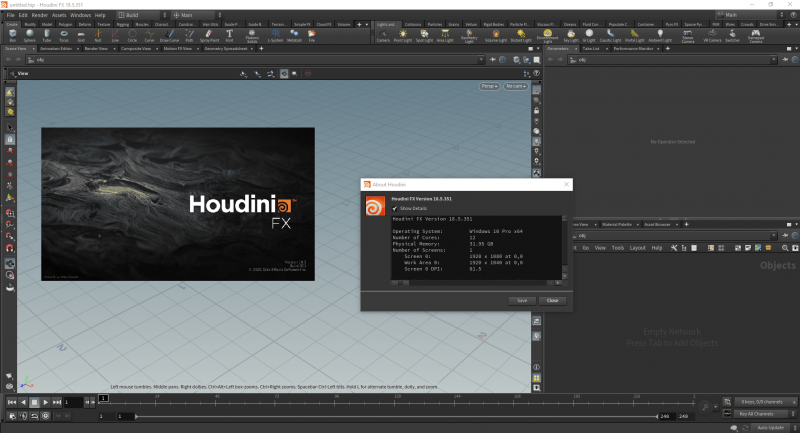The height and width of the screenshot is (433, 800).
Task: Click the current frame marker on timeline
Action: (104, 398)
